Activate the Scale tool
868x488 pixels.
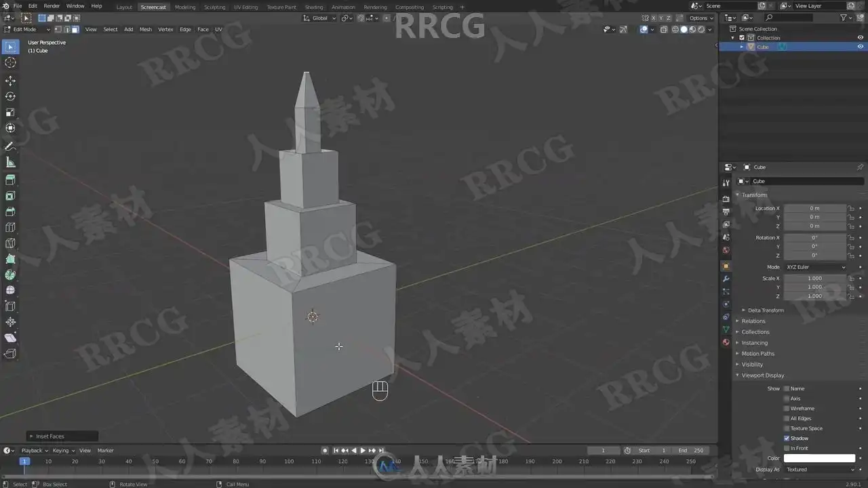[x=10, y=113]
